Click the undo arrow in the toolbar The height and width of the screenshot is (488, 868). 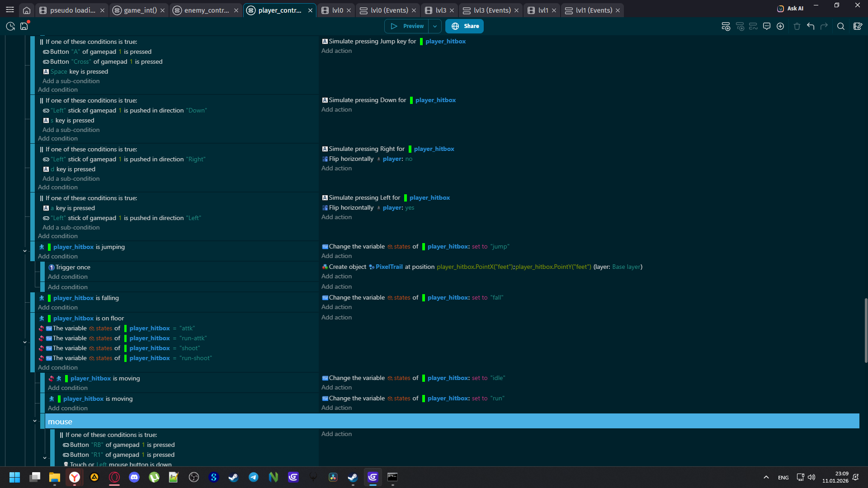point(811,26)
